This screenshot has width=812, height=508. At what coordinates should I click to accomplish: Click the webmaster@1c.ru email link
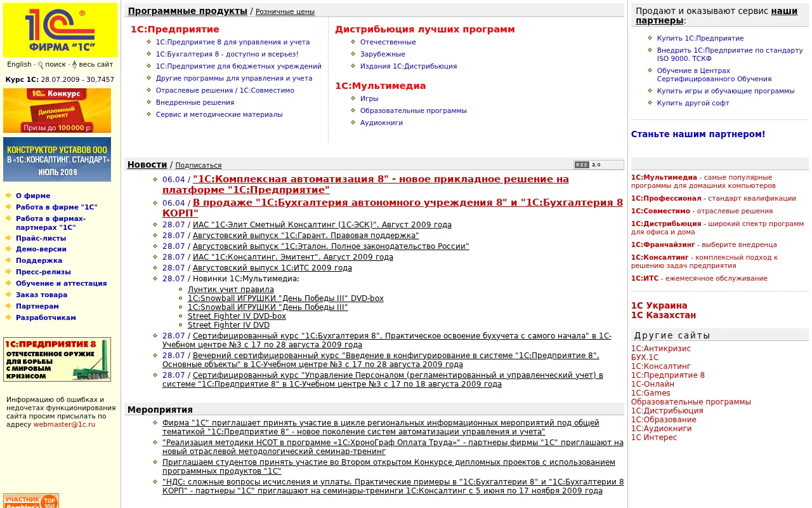click(x=64, y=424)
